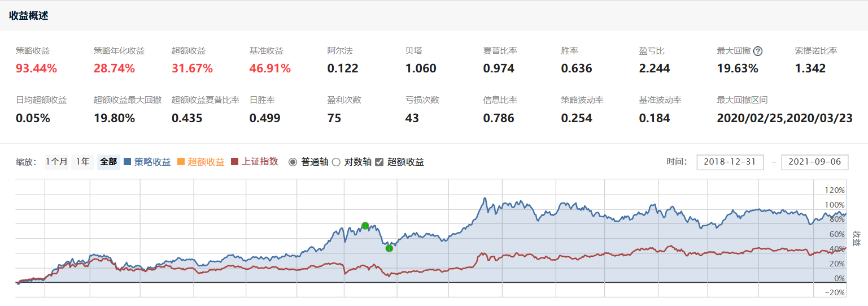Click the start date field 2018-12-31
Screen dimensions: 868x306
tap(730, 162)
